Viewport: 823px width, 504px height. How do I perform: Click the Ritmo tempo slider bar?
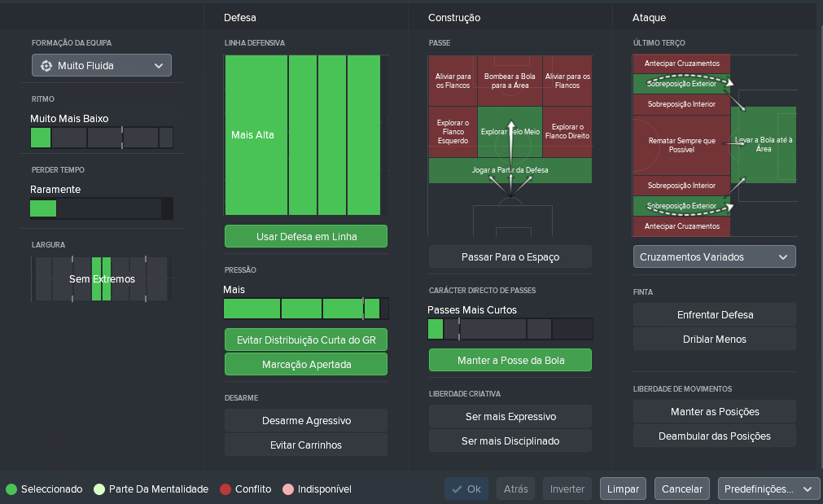click(x=102, y=138)
